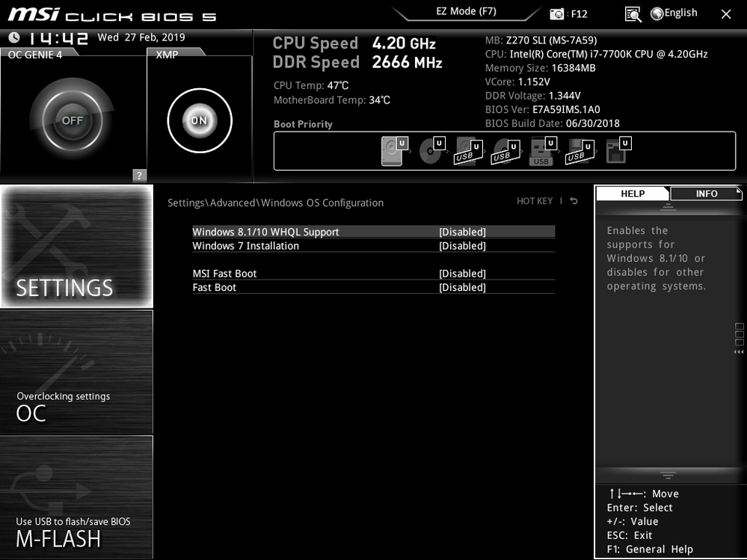Take a screenshot with the camera icon
This screenshot has height=560, width=747.
(x=557, y=13)
